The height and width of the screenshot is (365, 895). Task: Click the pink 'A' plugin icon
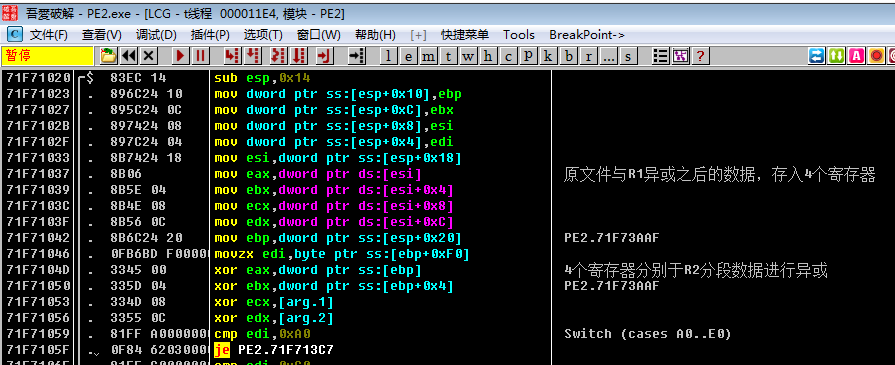click(857, 55)
